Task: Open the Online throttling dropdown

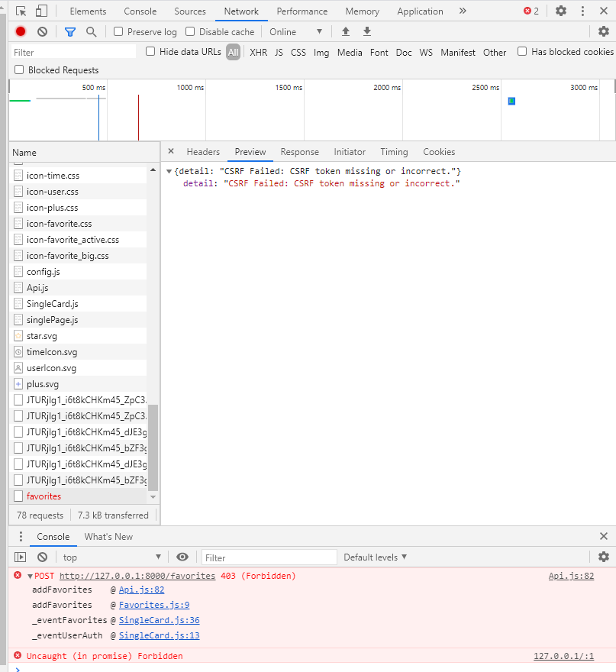Action: (x=295, y=31)
